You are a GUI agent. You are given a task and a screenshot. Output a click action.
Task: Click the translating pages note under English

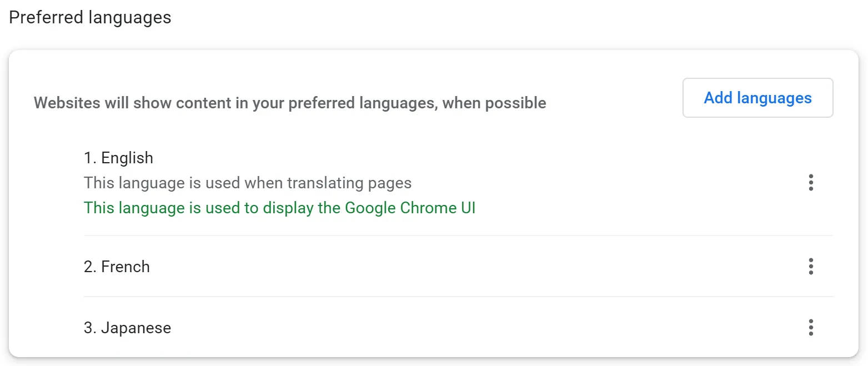(248, 183)
